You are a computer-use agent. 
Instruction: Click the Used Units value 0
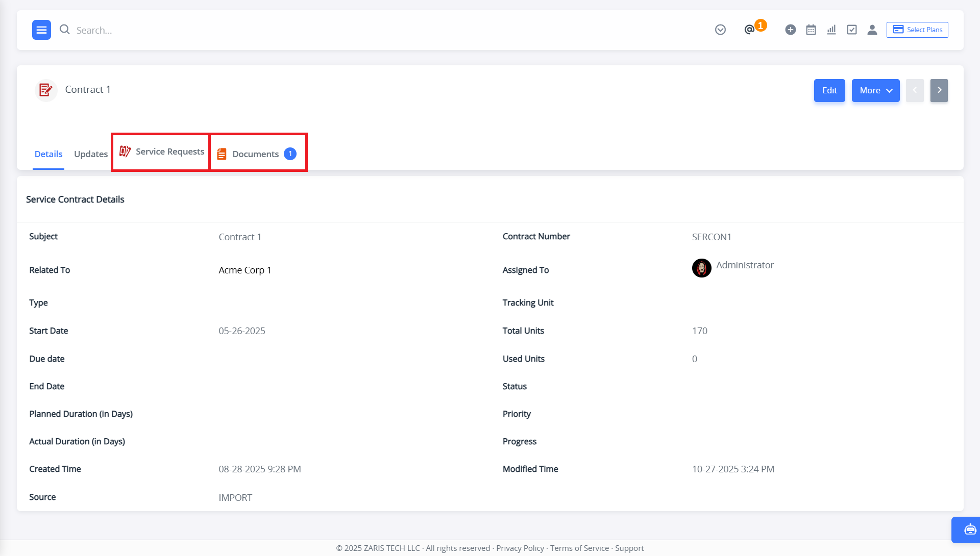695,359
